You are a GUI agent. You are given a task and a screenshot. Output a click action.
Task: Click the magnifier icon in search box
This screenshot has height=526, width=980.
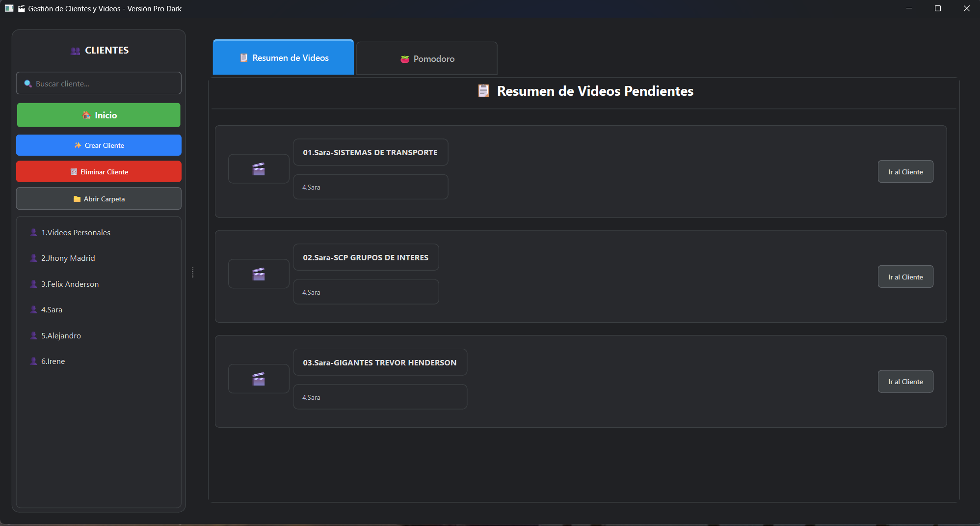(x=28, y=83)
